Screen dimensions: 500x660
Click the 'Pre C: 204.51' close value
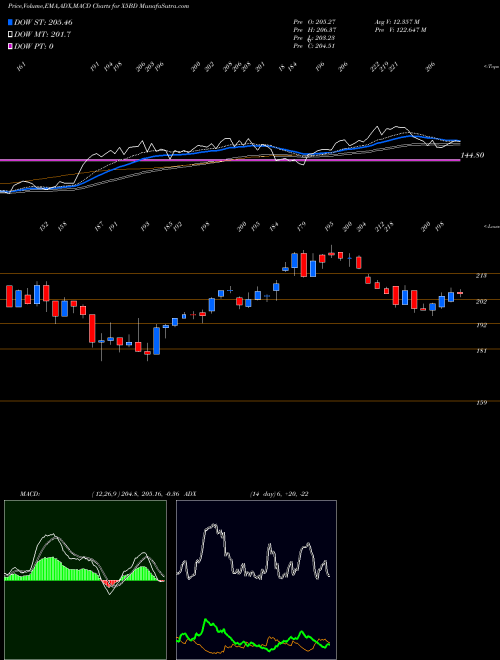coord(314,46)
